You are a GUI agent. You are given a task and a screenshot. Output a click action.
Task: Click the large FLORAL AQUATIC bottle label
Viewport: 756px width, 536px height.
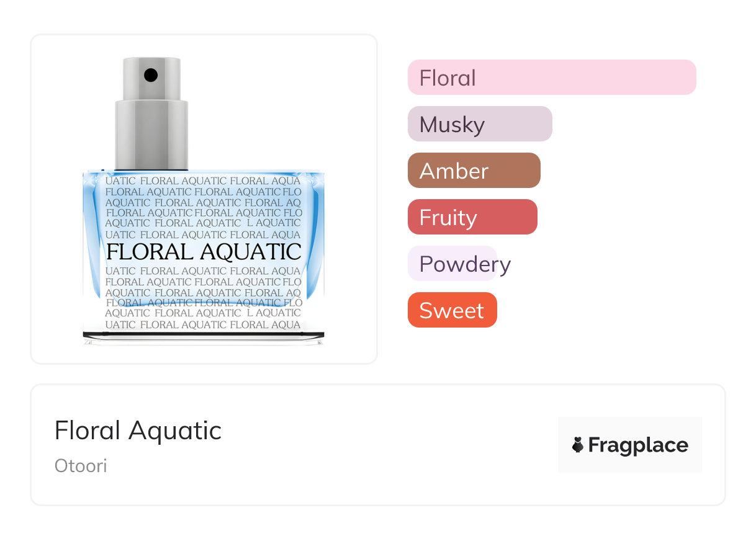pyautogui.click(x=204, y=252)
